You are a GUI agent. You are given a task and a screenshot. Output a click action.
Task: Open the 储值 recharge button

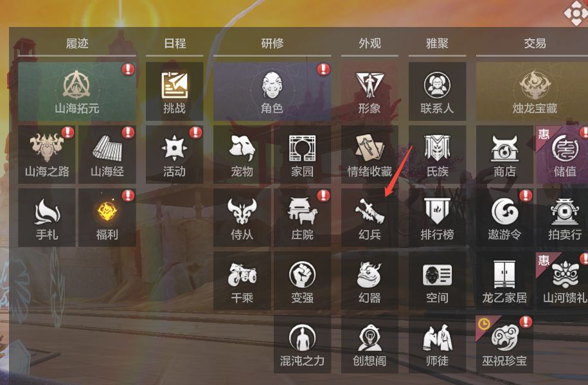(x=564, y=155)
